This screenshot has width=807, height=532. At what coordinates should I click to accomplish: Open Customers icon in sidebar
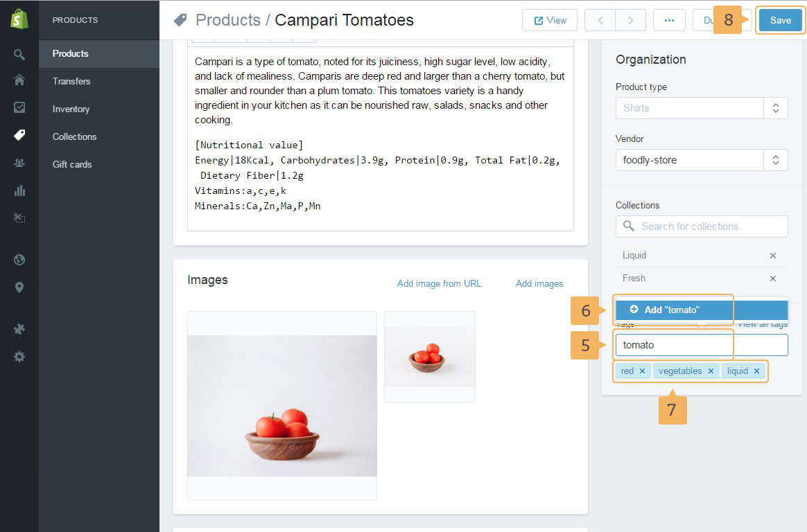pos(19,163)
